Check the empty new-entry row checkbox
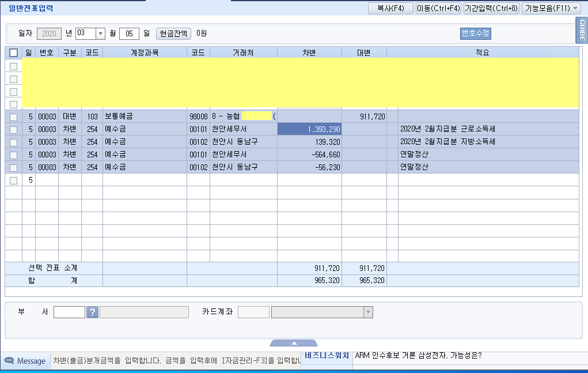This screenshot has width=588, height=373. point(13,180)
